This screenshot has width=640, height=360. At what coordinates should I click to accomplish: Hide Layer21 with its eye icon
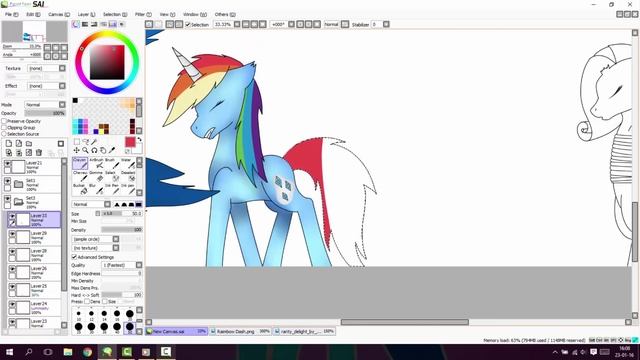(7, 163)
